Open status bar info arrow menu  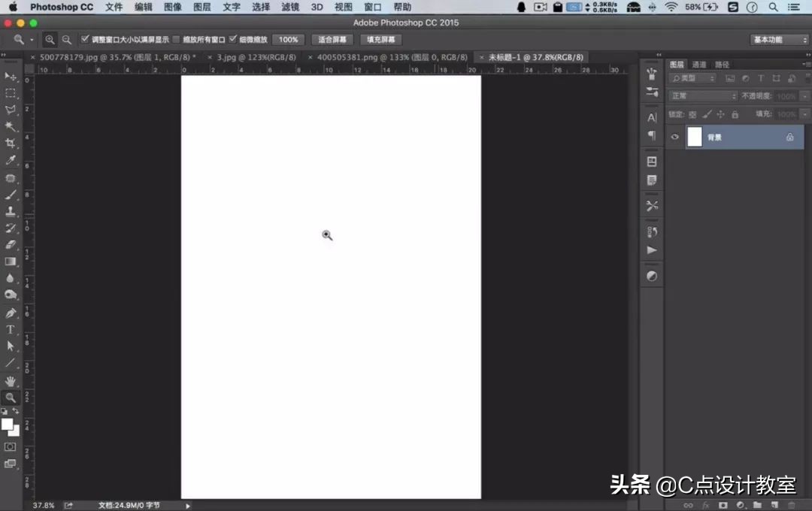click(187, 506)
